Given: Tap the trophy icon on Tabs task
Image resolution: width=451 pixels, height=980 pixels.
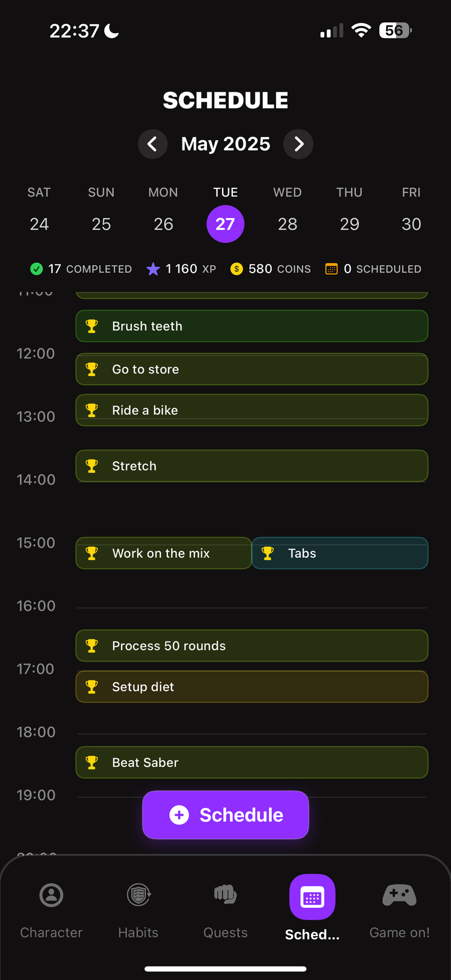Looking at the screenshot, I should tap(268, 553).
